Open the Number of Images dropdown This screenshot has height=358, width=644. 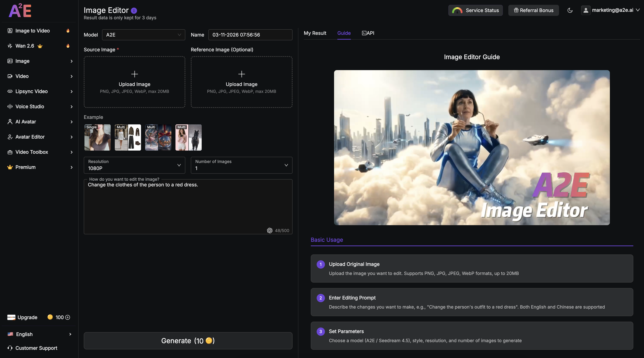coord(241,165)
